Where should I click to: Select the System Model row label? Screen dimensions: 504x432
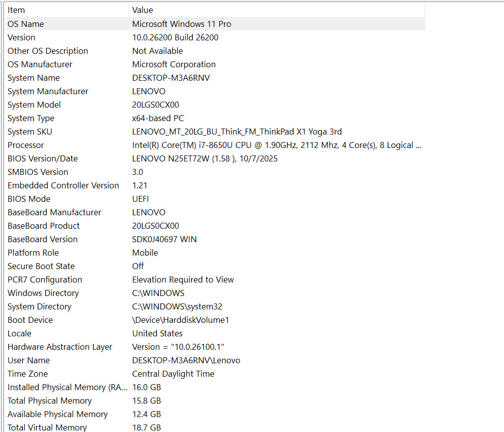[x=34, y=105]
